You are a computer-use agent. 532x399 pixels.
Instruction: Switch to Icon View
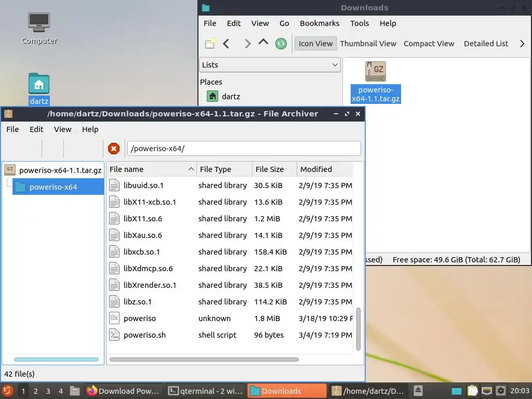(315, 44)
